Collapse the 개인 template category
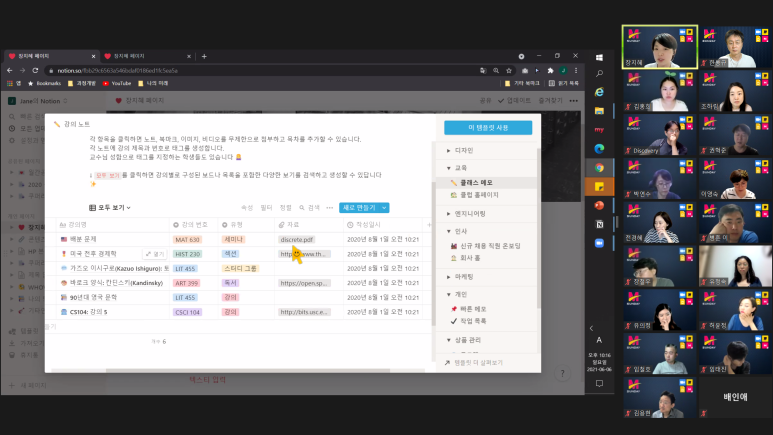 click(x=449, y=294)
